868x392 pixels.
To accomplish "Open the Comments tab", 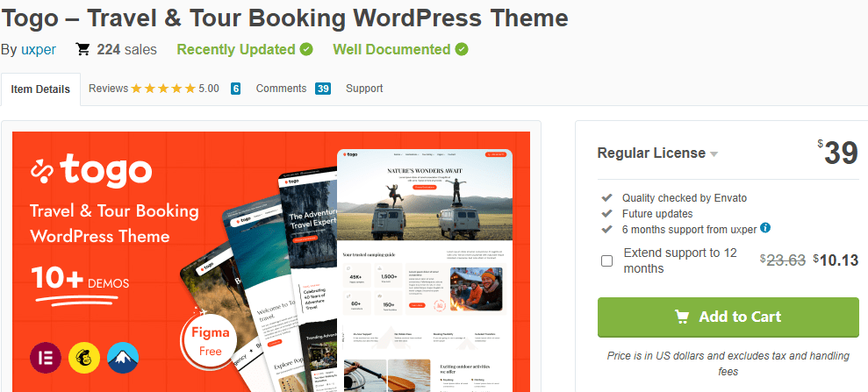I will [281, 89].
